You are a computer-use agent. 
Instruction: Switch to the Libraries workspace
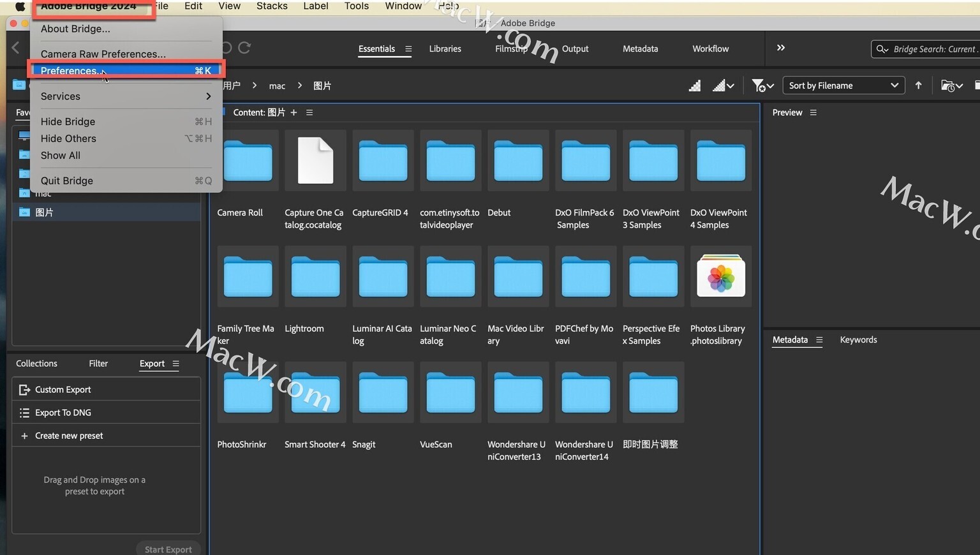coord(445,48)
